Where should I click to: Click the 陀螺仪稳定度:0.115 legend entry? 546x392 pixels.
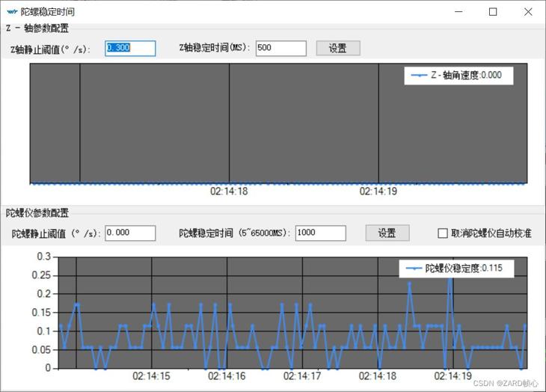coord(456,269)
